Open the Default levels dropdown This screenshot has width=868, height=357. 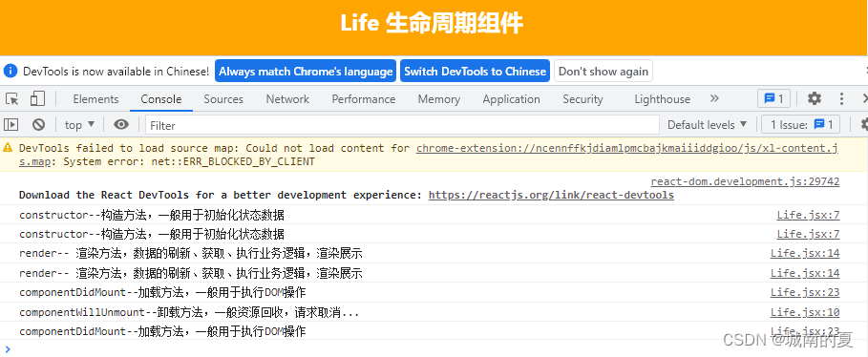point(707,124)
